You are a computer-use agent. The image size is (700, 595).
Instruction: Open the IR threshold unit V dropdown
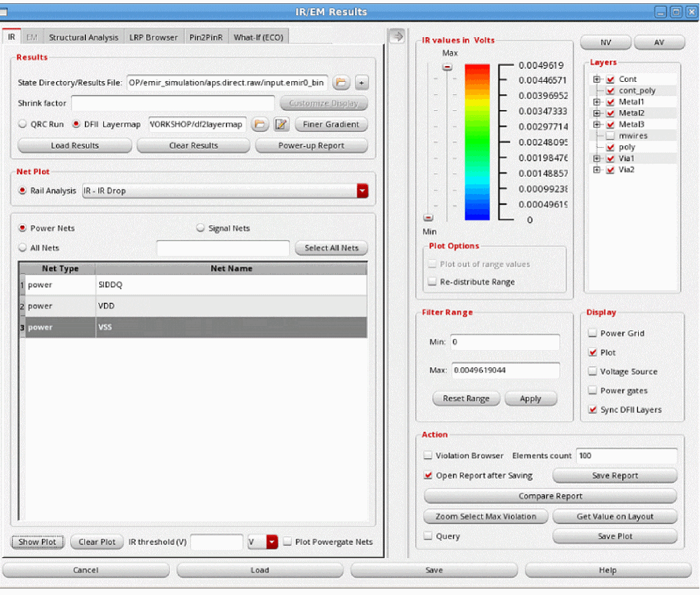tap(272, 542)
